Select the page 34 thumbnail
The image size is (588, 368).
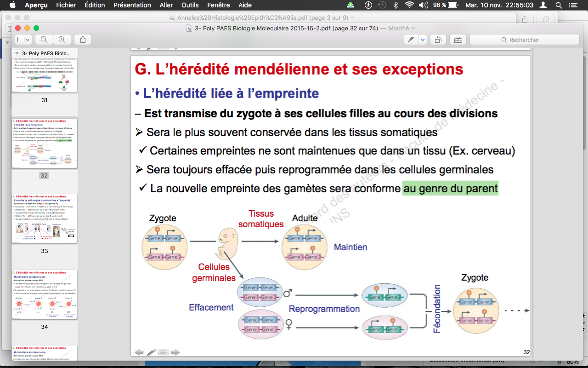click(x=45, y=294)
